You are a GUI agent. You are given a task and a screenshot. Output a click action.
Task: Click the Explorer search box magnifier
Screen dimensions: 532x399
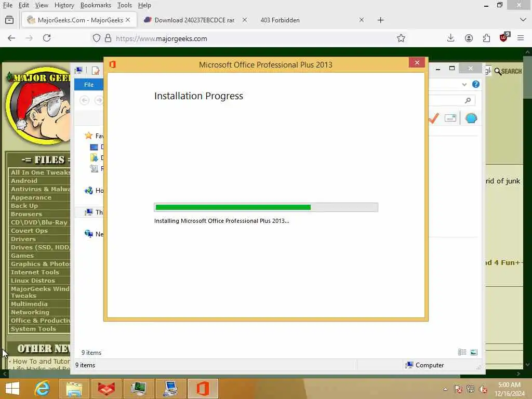[468, 100]
